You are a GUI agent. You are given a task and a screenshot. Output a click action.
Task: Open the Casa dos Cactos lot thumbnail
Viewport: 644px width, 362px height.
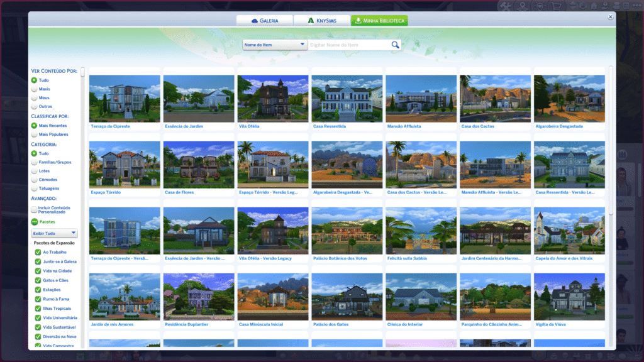(496, 99)
